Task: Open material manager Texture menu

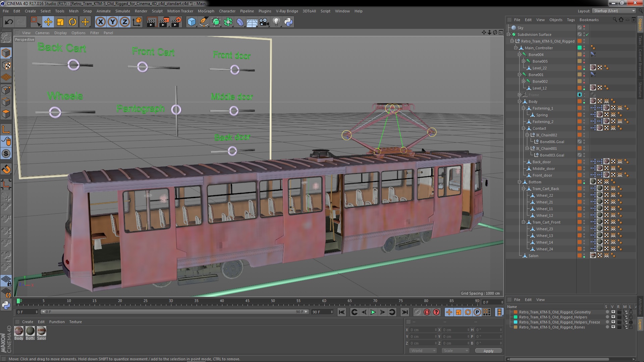Action: (x=75, y=322)
